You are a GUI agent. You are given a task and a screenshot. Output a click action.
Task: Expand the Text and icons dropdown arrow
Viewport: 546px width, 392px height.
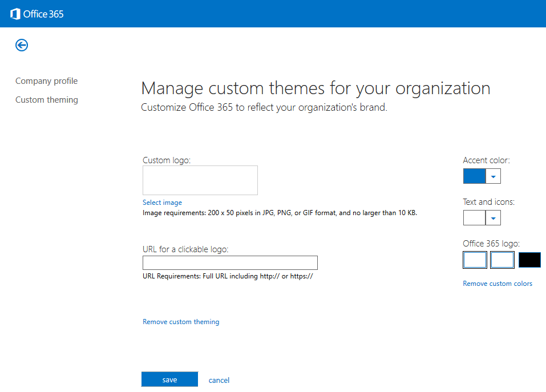pos(493,218)
